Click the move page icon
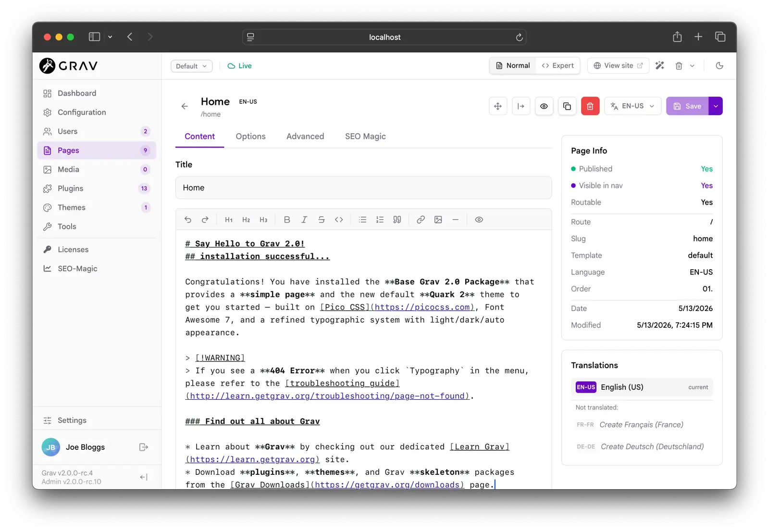 (x=498, y=106)
